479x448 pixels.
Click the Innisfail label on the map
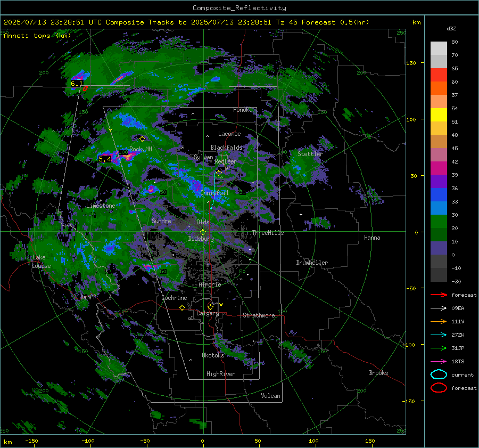click(214, 193)
